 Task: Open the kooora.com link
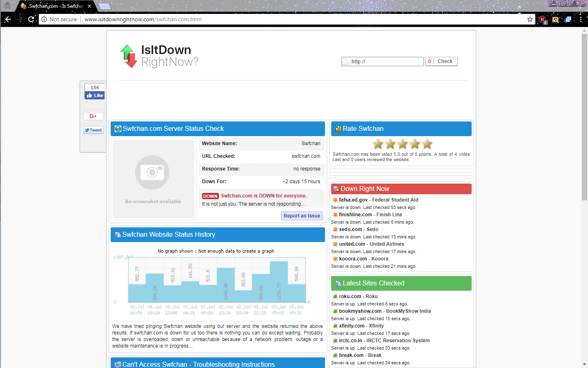click(x=353, y=259)
